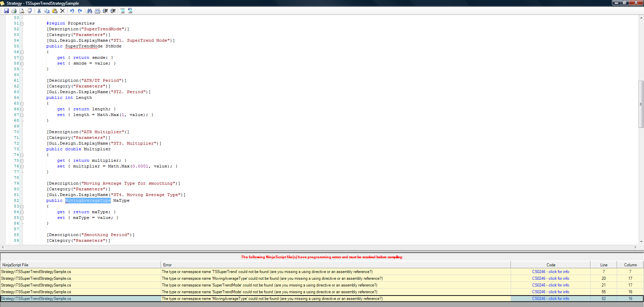Click the underlined SuperTrendMode type on line 55
The height and width of the screenshot is (307, 644).
[84, 46]
